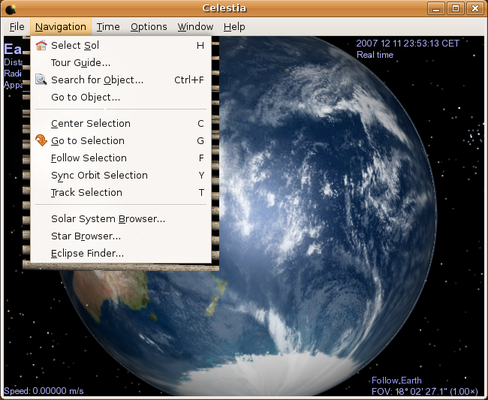Open the Star Browser
The image size is (488, 400).
tap(120, 236)
